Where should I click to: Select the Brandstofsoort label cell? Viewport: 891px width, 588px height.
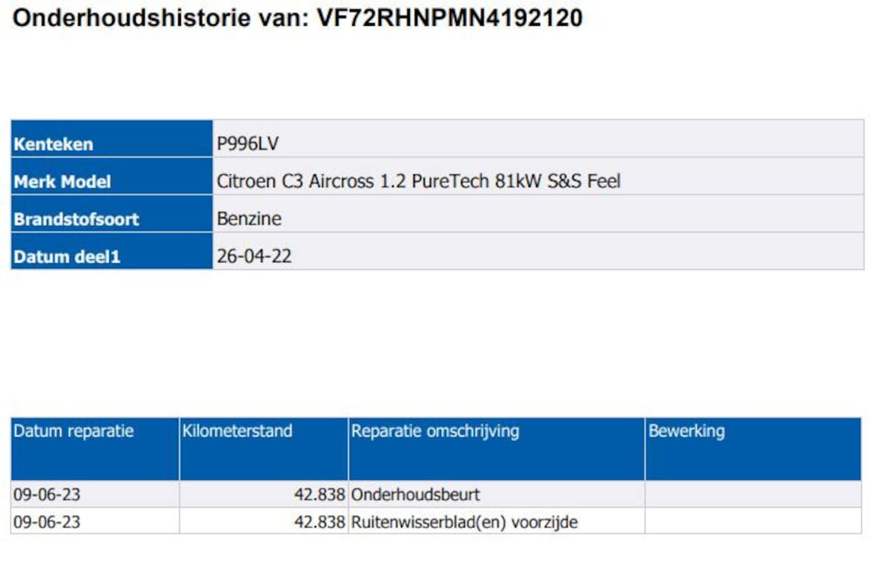112,214
